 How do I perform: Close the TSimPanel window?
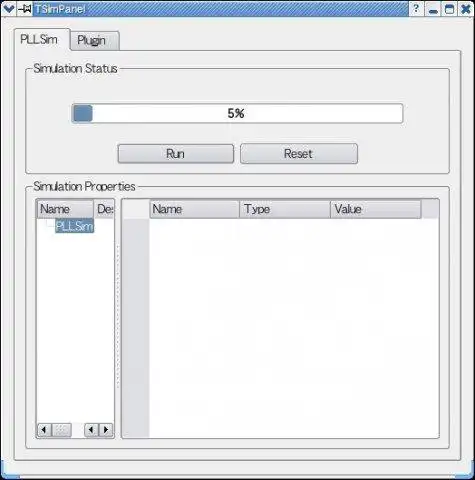[466, 9]
